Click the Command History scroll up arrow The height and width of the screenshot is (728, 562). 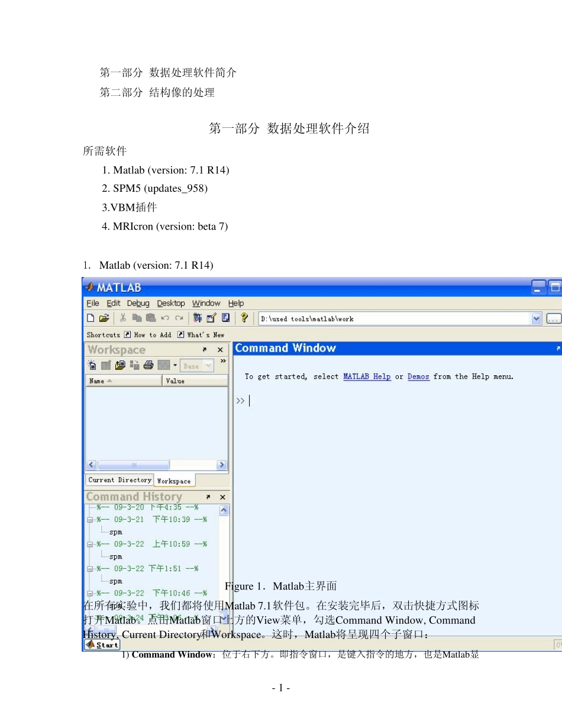point(224,510)
